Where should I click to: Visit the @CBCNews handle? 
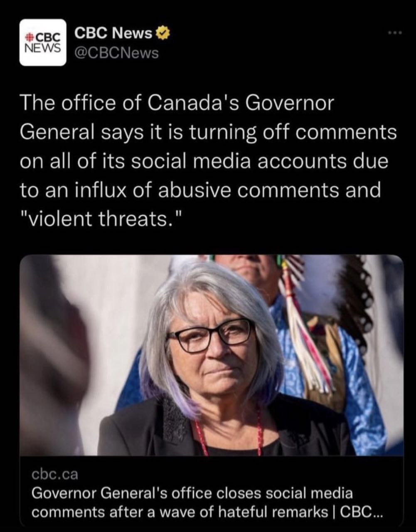(x=116, y=54)
